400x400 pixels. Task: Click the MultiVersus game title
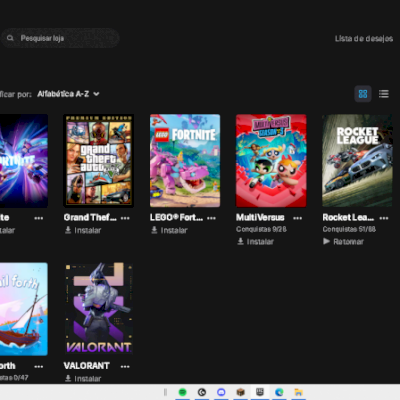tap(260, 217)
